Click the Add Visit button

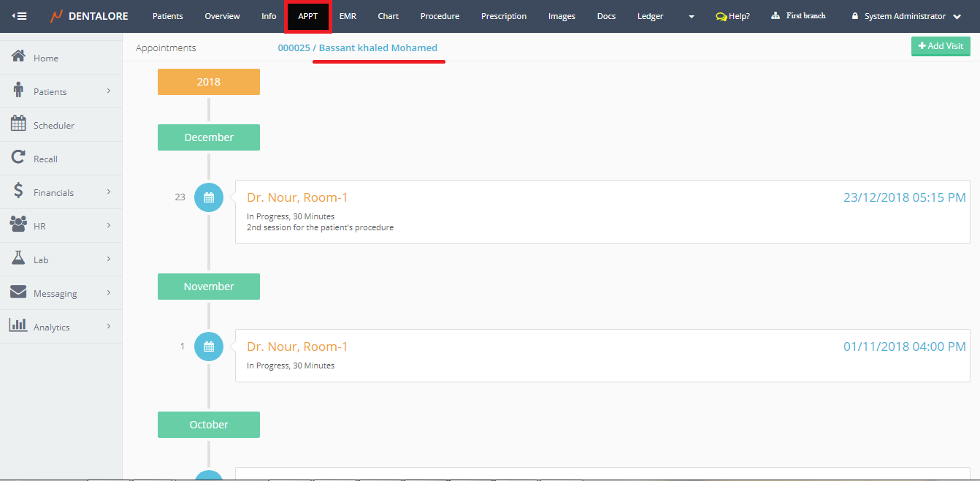click(x=941, y=46)
